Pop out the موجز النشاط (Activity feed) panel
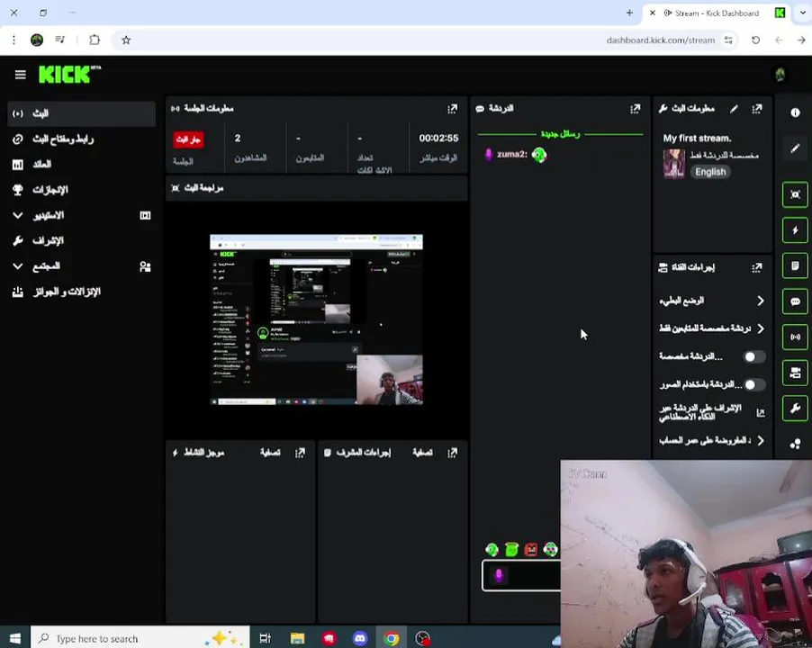The image size is (812, 648). [300, 453]
